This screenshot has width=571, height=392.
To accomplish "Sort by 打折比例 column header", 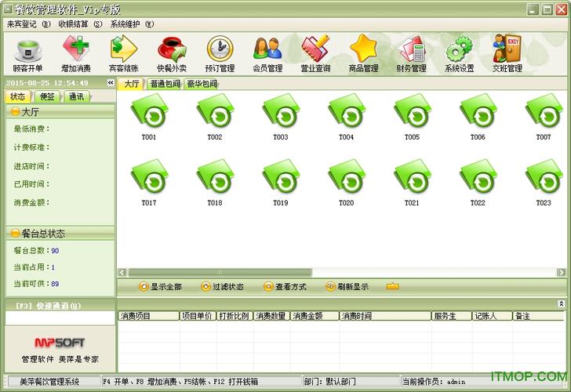I will tap(235, 316).
